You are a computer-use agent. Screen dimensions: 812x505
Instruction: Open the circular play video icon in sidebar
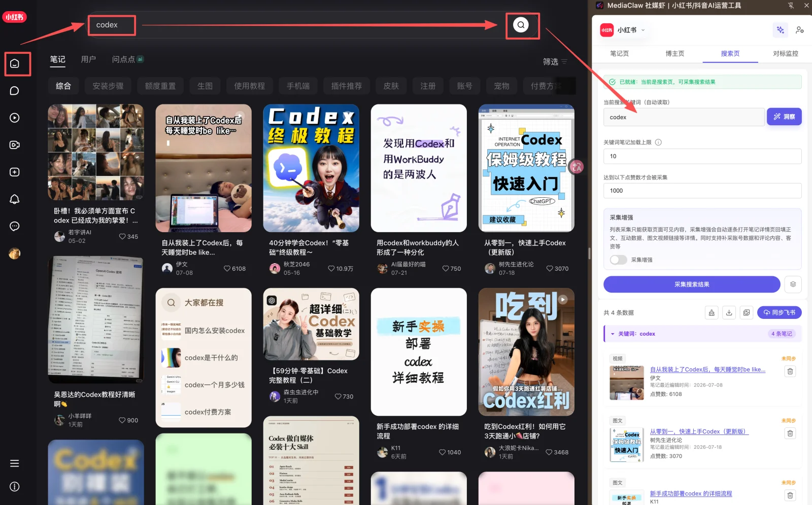(15, 118)
